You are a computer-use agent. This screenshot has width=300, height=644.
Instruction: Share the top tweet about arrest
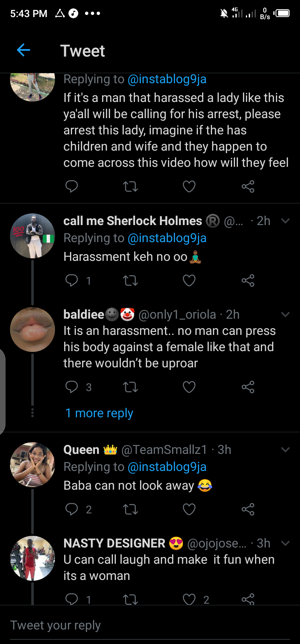248,186
